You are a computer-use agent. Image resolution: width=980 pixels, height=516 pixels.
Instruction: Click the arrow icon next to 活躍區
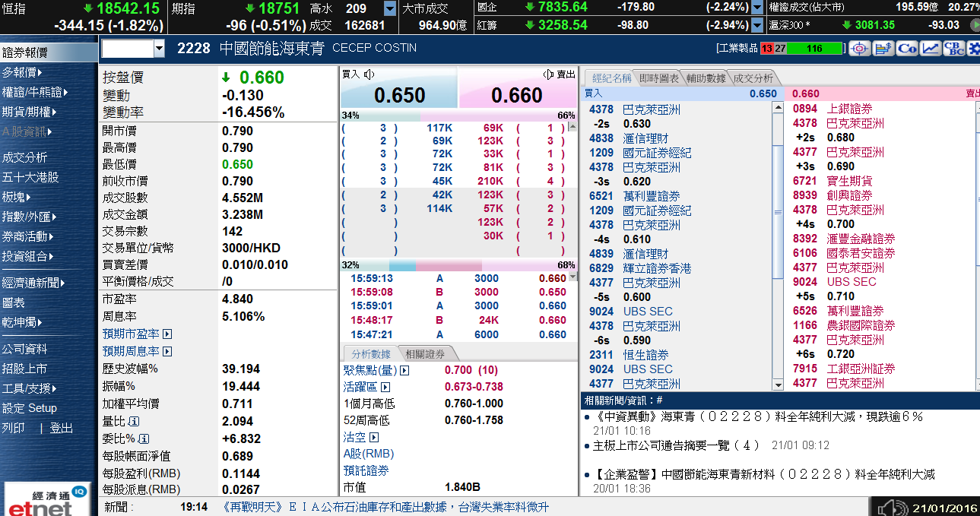385,387
